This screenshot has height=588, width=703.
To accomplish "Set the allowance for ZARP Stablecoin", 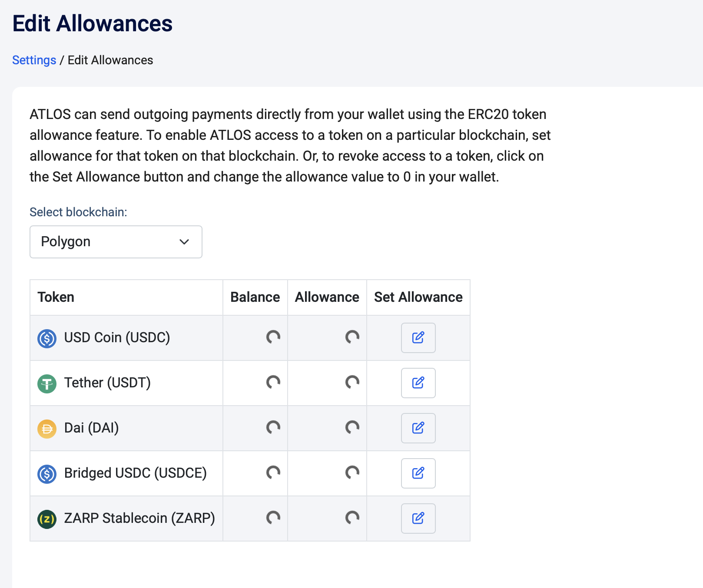I will [418, 519].
